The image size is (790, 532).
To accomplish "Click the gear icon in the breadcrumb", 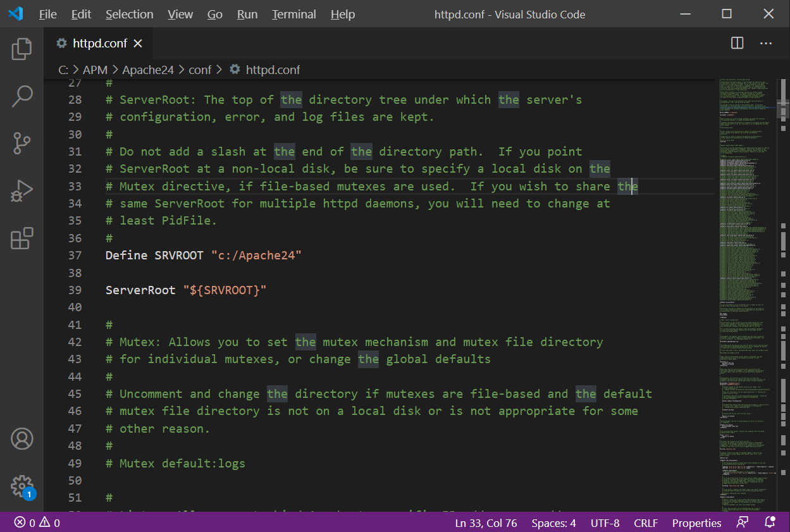I will coord(235,69).
